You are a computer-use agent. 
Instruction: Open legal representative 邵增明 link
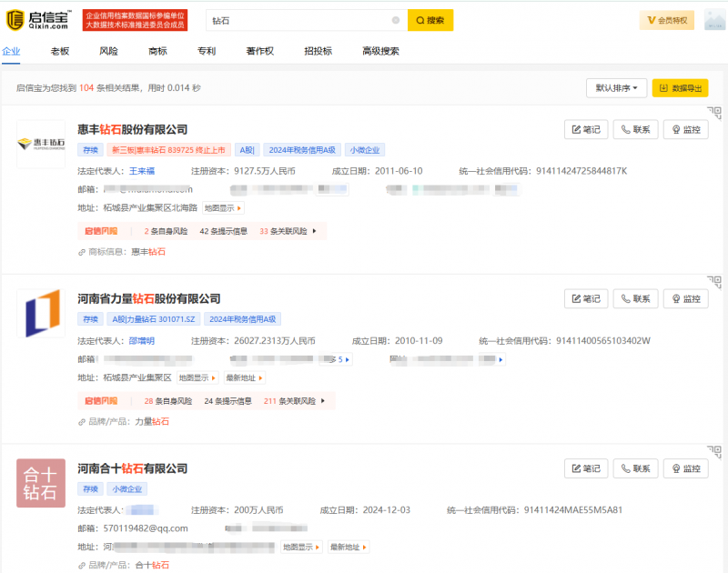point(142,341)
